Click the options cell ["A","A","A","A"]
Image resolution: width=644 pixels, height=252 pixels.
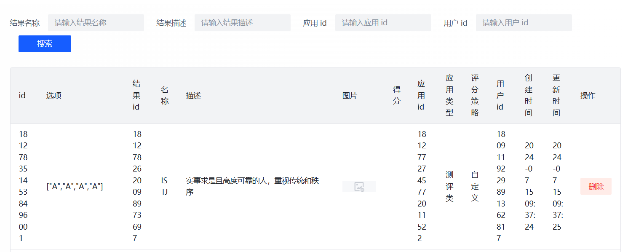(x=75, y=186)
